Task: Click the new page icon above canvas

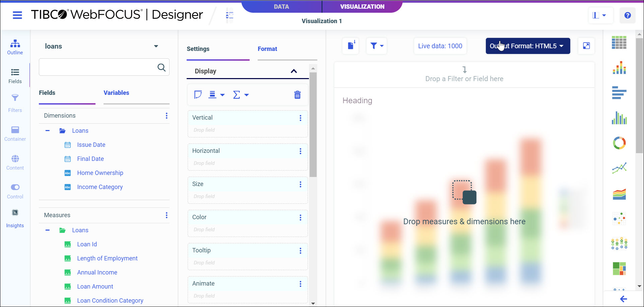Action: (x=351, y=46)
